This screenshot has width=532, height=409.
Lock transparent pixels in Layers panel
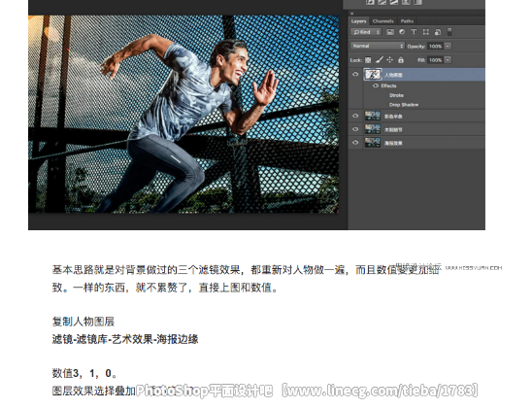pyautogui.click(x=368, y=60)
